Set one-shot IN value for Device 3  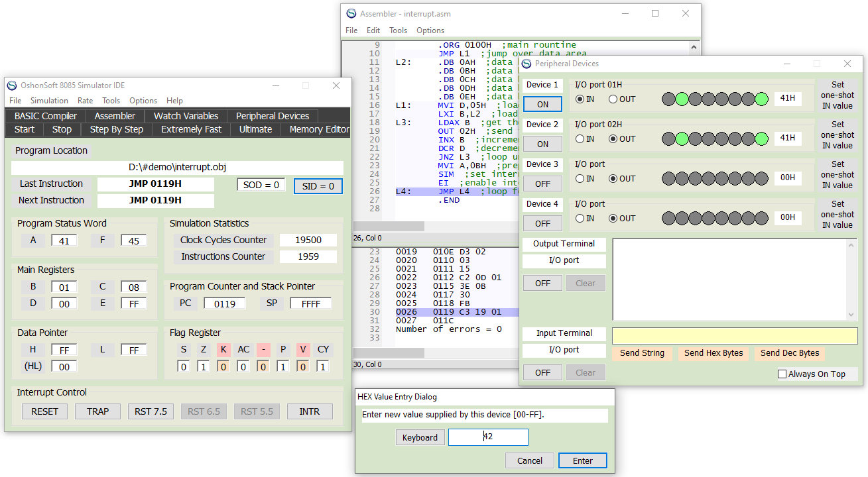(837, 175)
